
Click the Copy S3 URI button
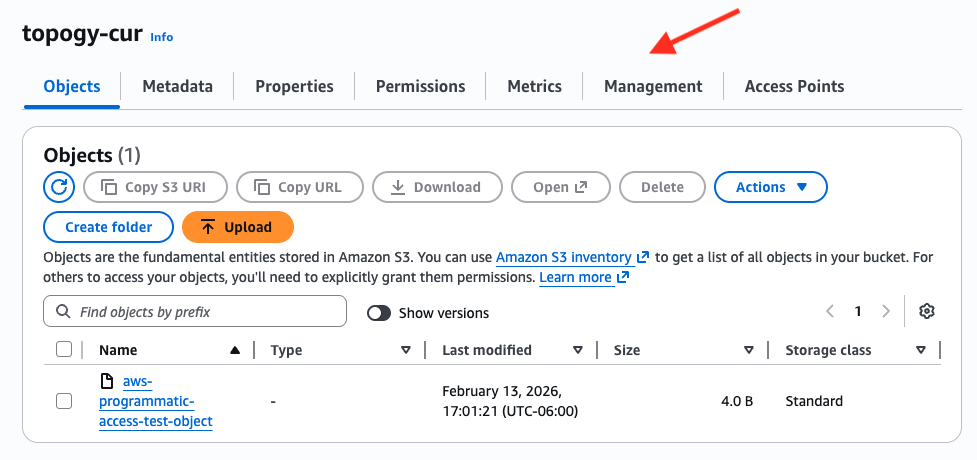(155, 187)
